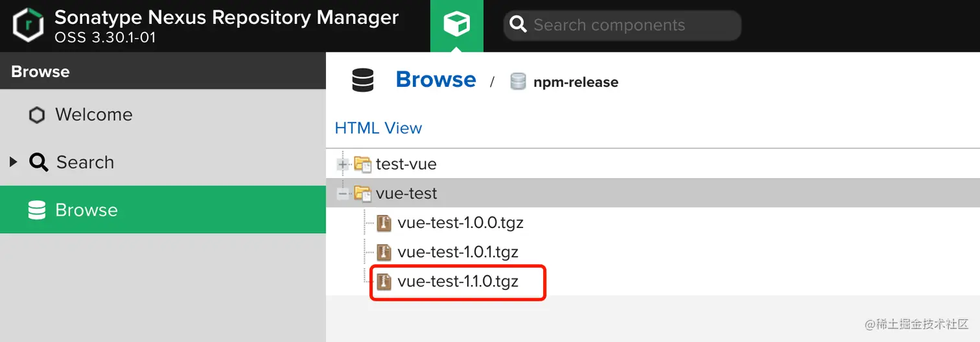980x342 pixels.
Task: Click the vue-test-1.1.0.tgz archive icon
Action: (384, 281)
